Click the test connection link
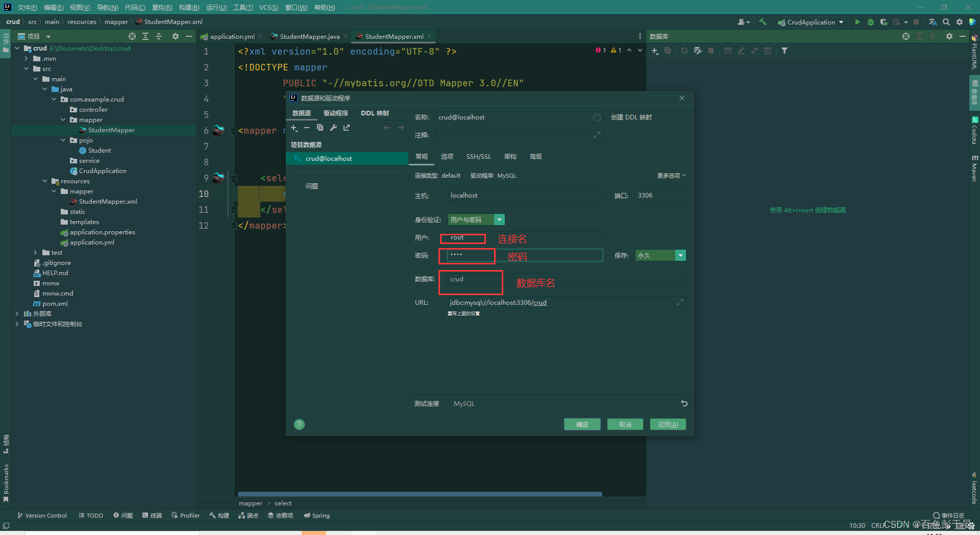This screenshot has height=535, width=980. [427, 404]
